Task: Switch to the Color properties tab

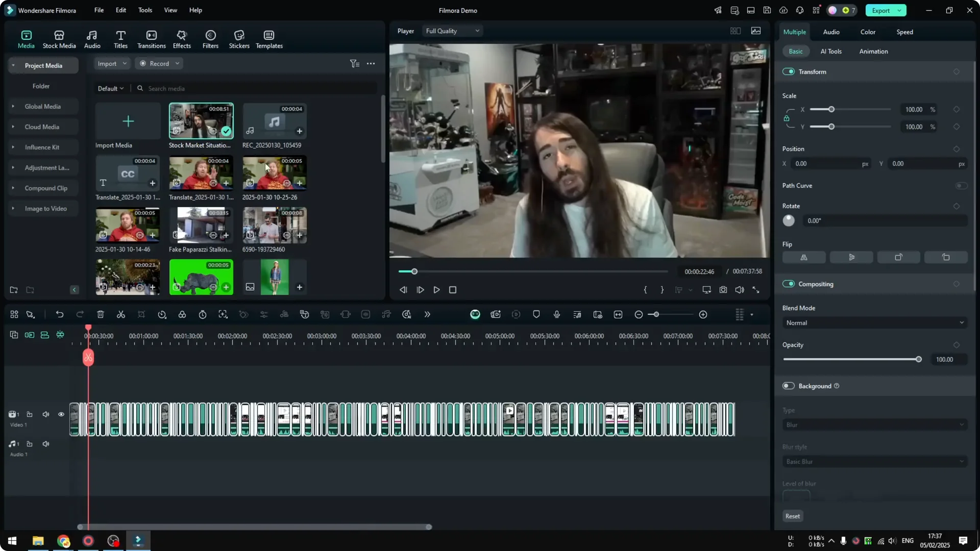Action: pos(868,32)
